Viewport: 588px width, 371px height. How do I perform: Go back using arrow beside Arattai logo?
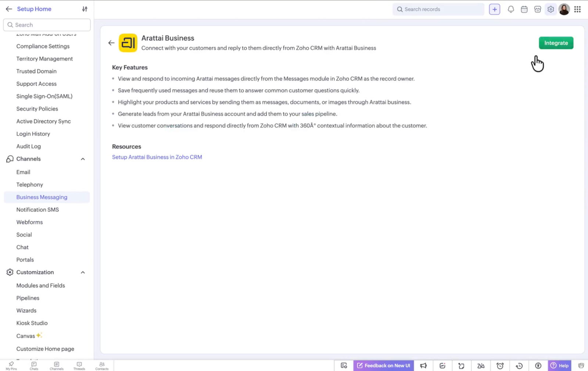[111, 43]
